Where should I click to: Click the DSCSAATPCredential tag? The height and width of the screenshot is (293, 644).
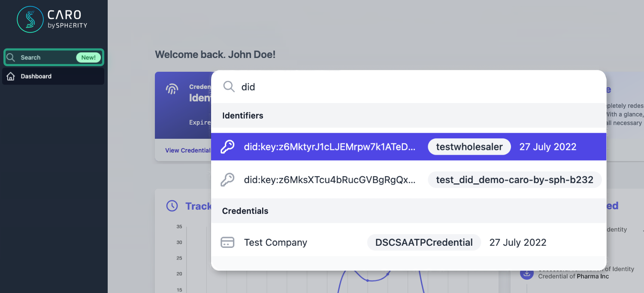tap(424, 242)
